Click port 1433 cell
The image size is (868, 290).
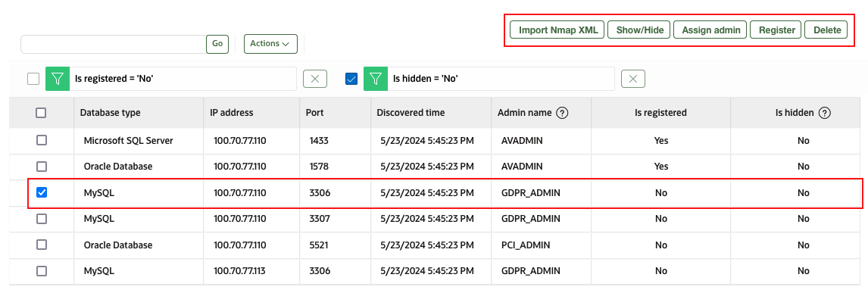tap(319, 141)
